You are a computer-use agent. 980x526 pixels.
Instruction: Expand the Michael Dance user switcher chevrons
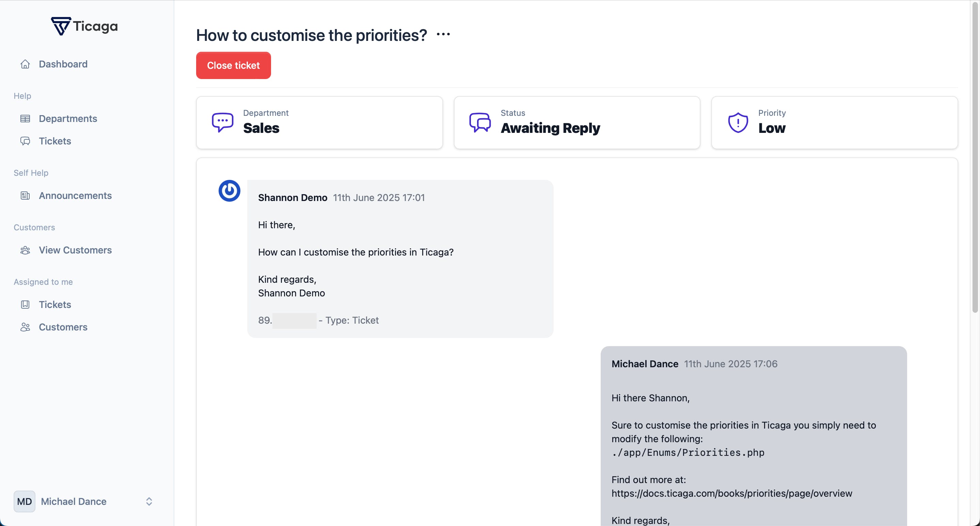point(149,501)
